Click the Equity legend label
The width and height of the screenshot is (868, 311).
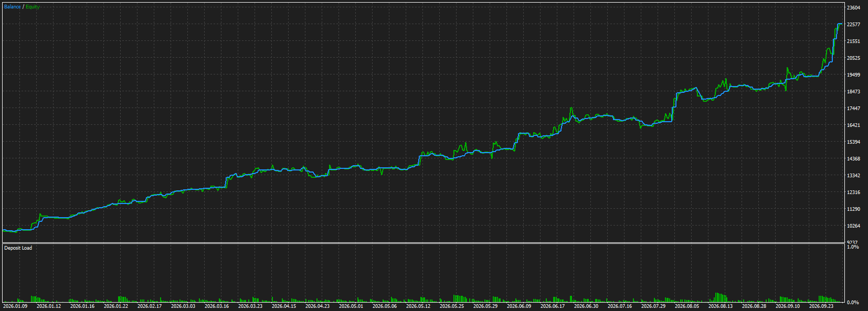pos(33,7)
